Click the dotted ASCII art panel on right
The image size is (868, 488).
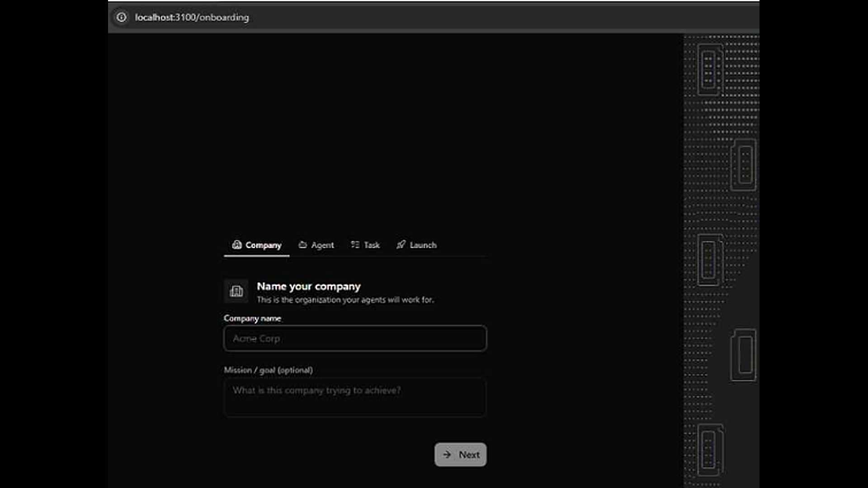(721, 261)
